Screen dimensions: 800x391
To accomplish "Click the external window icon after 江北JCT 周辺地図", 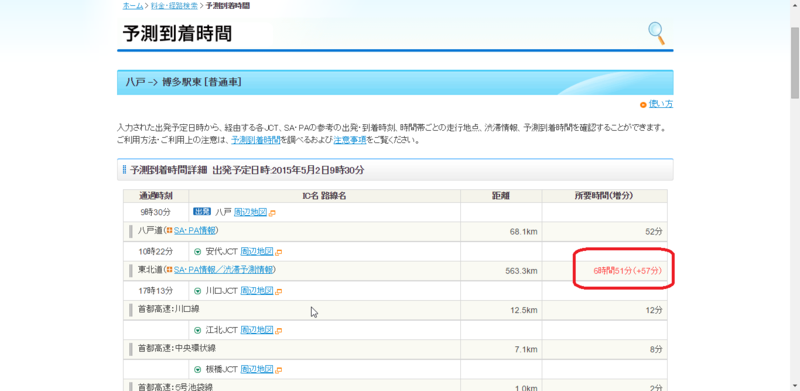I will coord(279,331).
